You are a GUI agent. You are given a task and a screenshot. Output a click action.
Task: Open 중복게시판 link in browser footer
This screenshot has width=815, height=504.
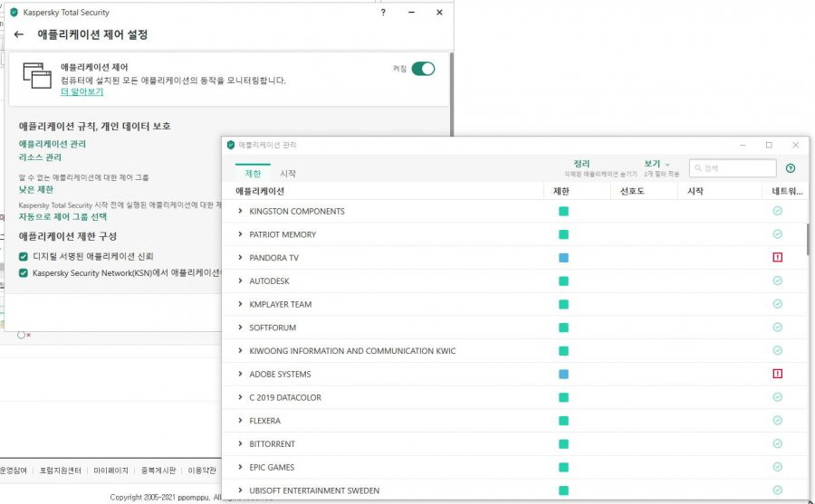[158, 471]
